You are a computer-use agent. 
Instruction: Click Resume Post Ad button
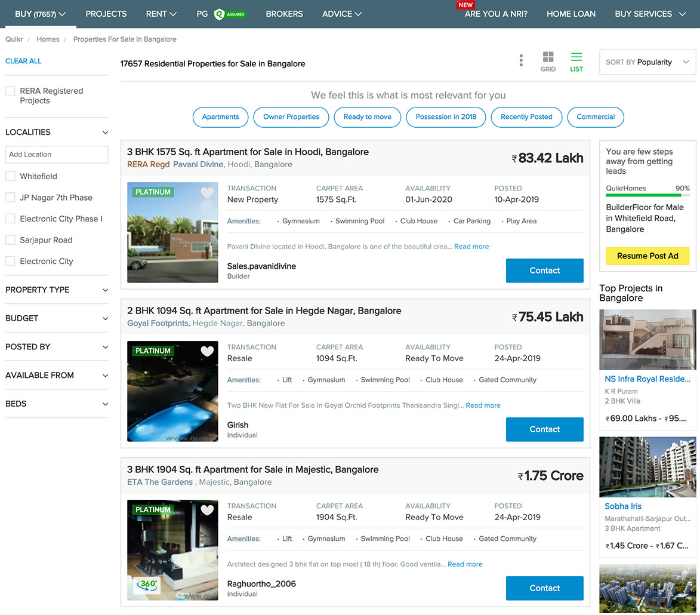point(647,256)
